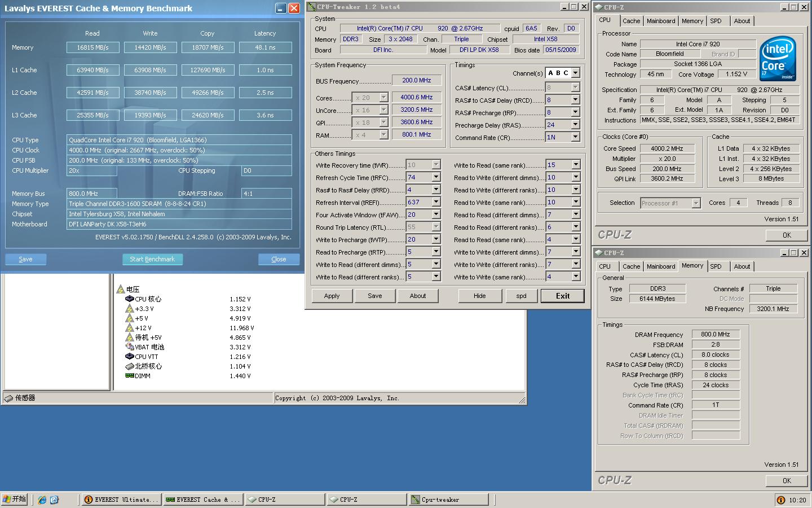The image size is (812, 508).
Task: Click OK in lower CPU-Z Memory window
Action: click(787, 481)
